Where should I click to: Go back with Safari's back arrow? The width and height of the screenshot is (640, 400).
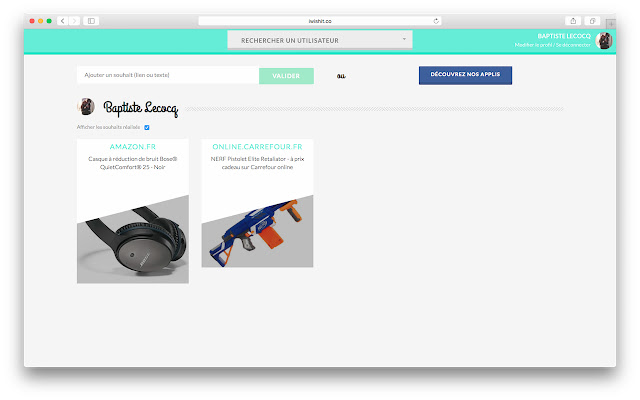click(62, 21)
